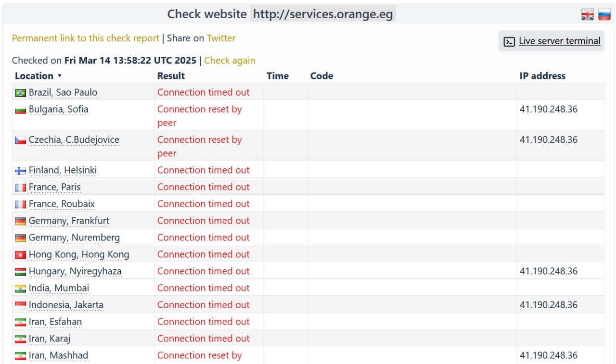Click flag icon beside France, Paris
Viewport: 616px width, 364px height.
pos(20,188)
